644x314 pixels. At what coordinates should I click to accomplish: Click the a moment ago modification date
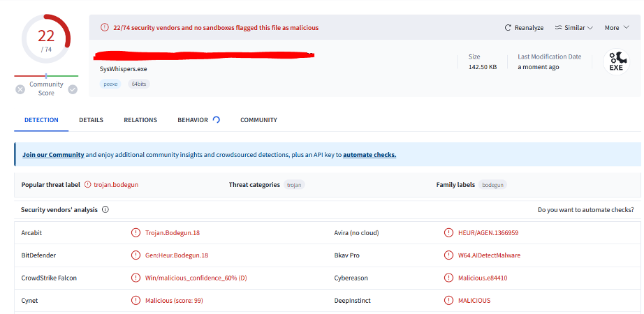(x=538, y=67)
